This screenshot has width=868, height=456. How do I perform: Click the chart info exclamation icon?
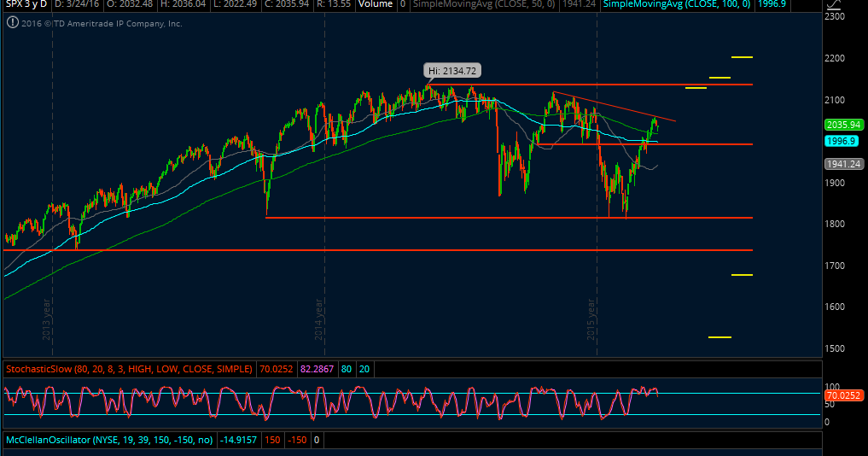pyautogui.click(x=12, y=23)
